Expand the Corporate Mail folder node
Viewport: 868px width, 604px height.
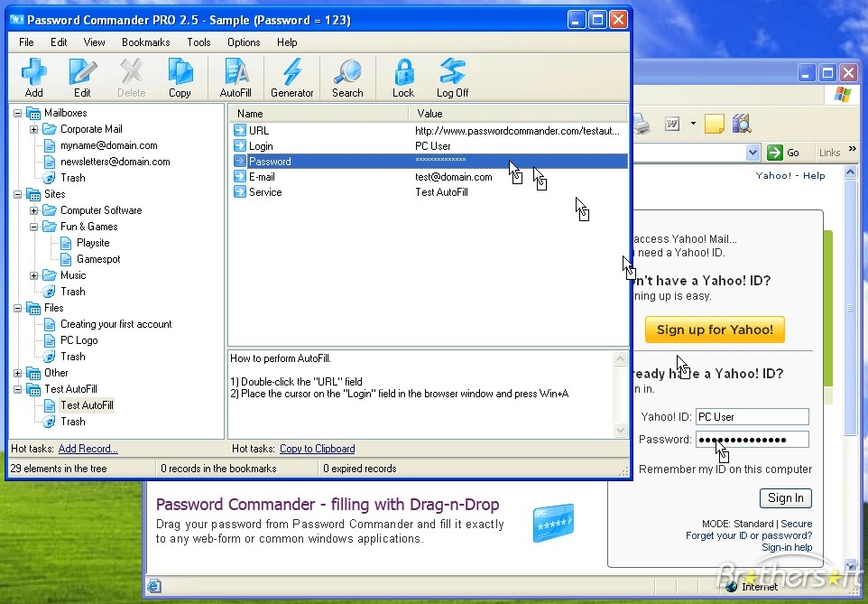pos(33,129)
